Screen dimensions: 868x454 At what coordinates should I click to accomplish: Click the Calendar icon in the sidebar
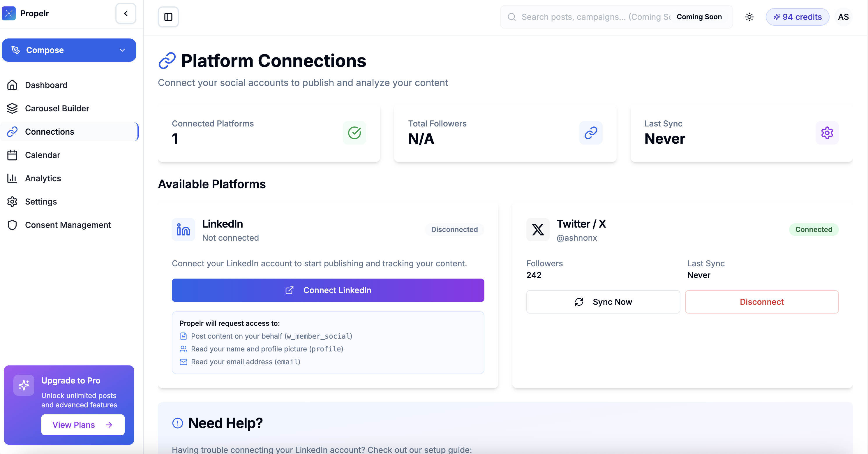click(x=12, y=155)
